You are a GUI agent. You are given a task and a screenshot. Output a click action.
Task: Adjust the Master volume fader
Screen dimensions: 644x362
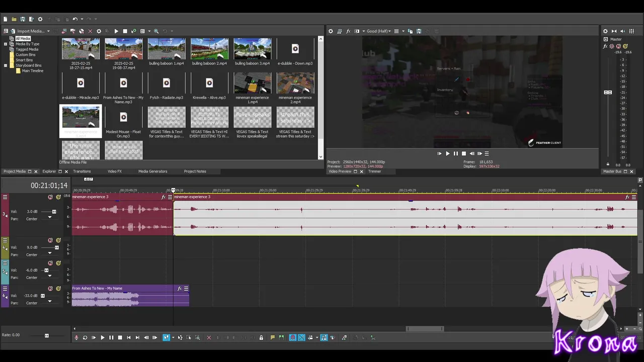[x=608, y=93]
